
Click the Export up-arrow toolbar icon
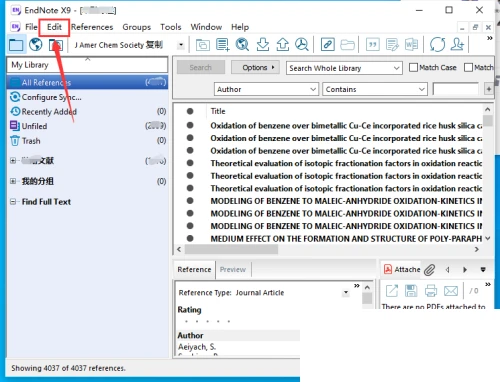[283, 44]
